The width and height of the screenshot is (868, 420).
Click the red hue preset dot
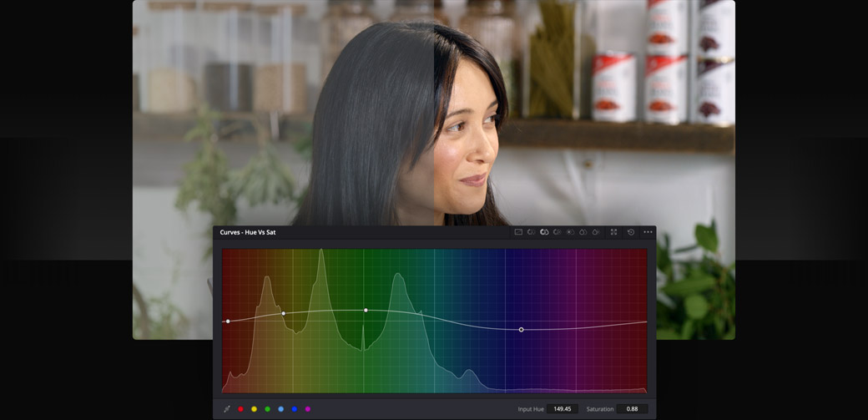click(241, 409)
